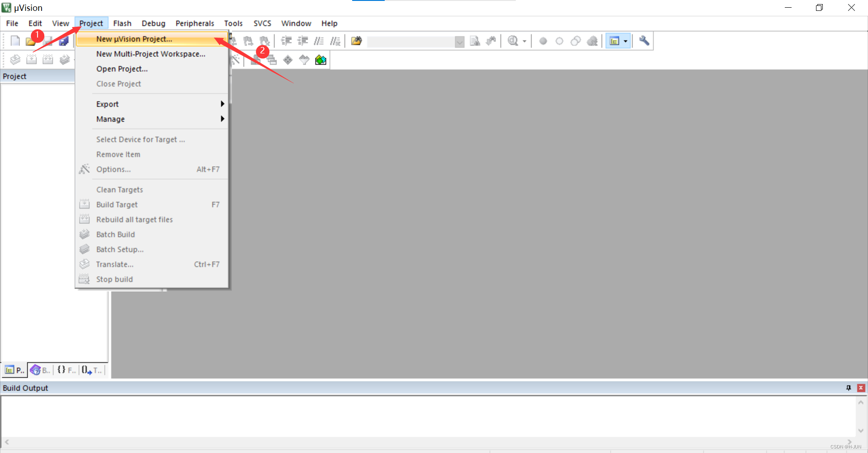
Task: Click Select Device for Target entry
Action: 151,139
